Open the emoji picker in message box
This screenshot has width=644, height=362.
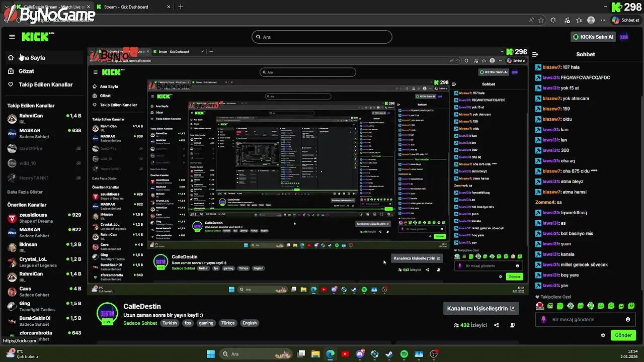(628, 319)
